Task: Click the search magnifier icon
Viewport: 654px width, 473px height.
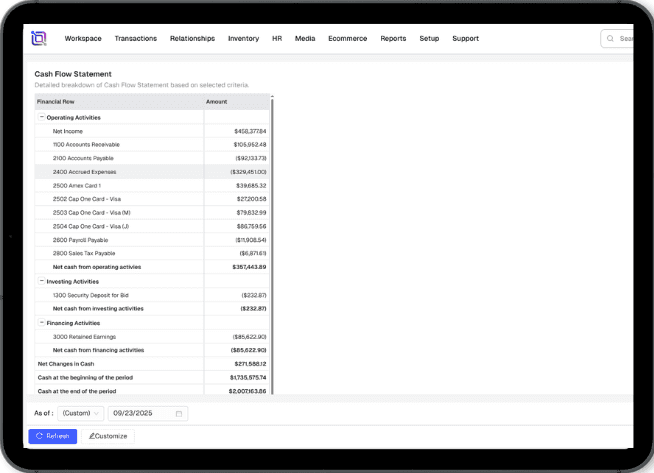Action: 611,39
